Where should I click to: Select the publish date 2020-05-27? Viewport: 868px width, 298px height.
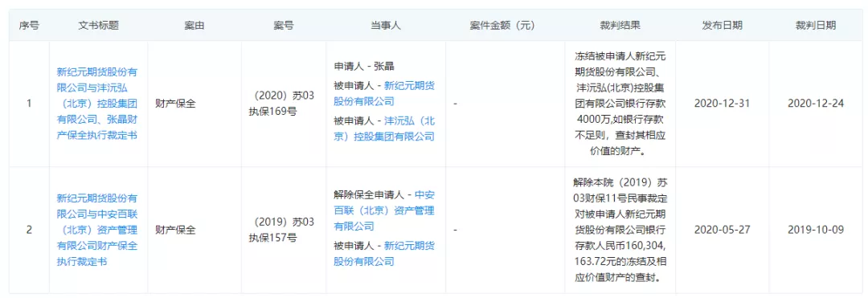(x=723, y=230)
